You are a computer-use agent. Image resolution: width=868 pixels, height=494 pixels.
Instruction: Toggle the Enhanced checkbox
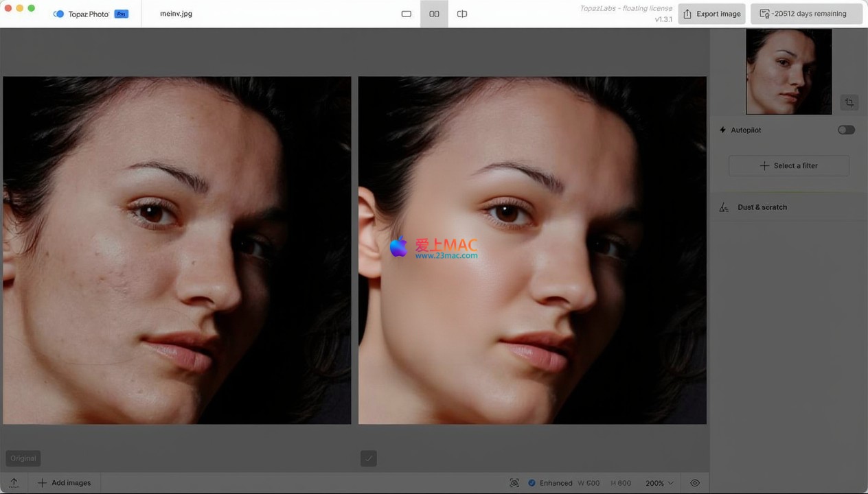(x=532, y=483)
